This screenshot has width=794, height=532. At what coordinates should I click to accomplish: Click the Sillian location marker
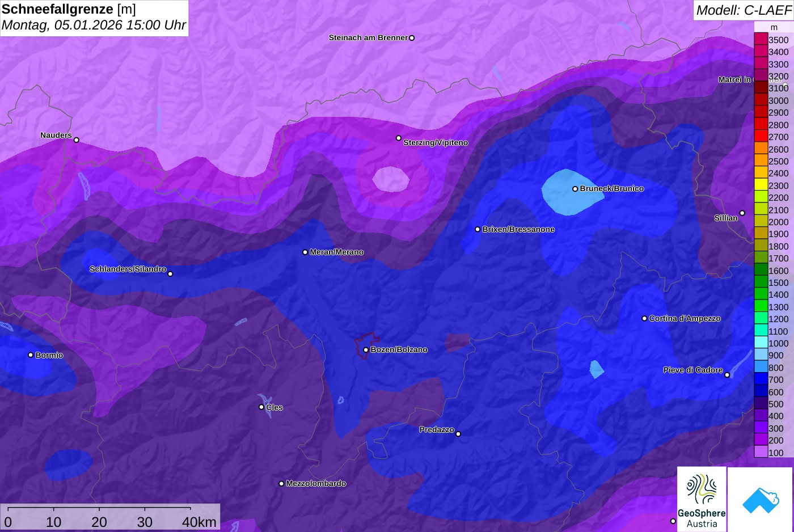(742, 213)
